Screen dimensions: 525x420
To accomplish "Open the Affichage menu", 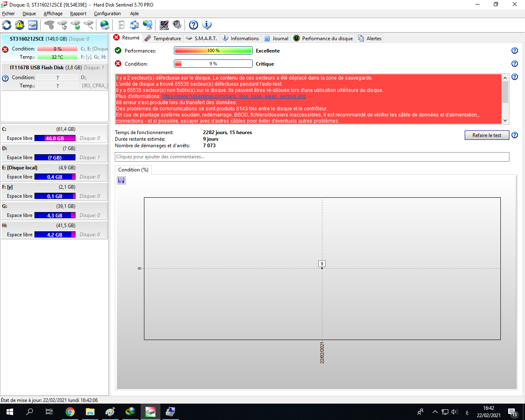I will pos(53,14).
